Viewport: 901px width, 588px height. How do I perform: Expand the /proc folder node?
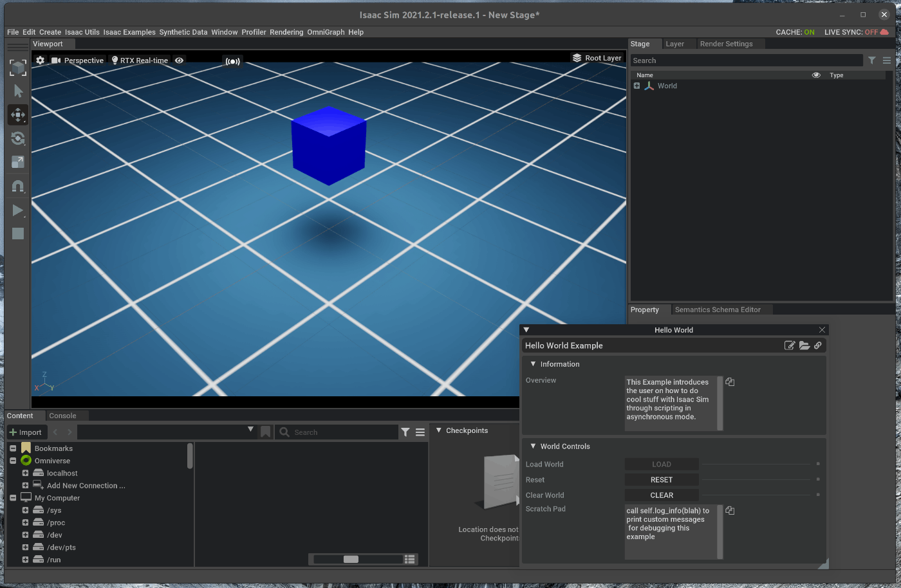pyautogui.click(x=25, y=522)
